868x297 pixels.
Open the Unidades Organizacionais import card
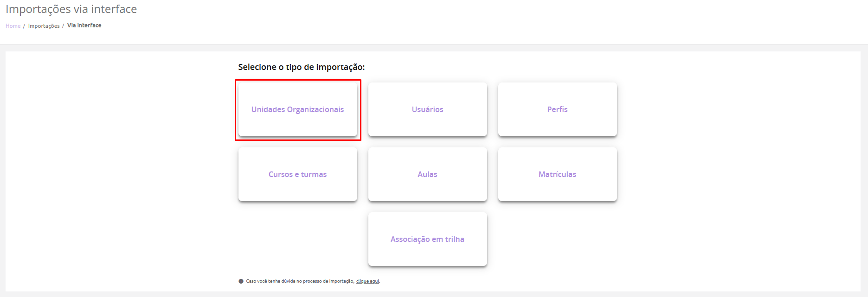point(297,109)
